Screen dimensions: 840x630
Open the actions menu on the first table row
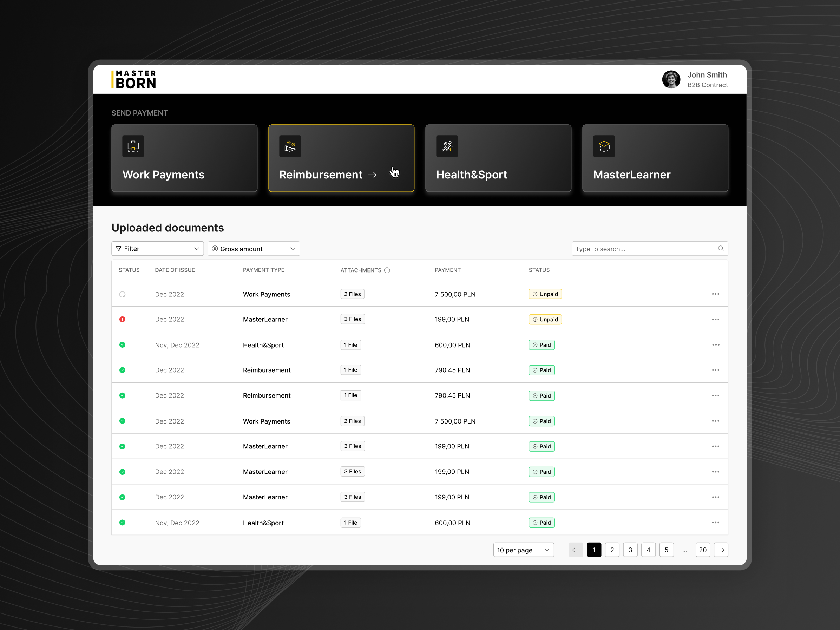click(716, 294)
